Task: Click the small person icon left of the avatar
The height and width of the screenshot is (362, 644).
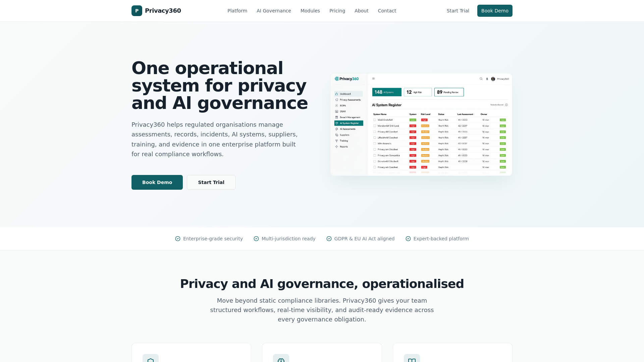Action: [x=487, y=79]
